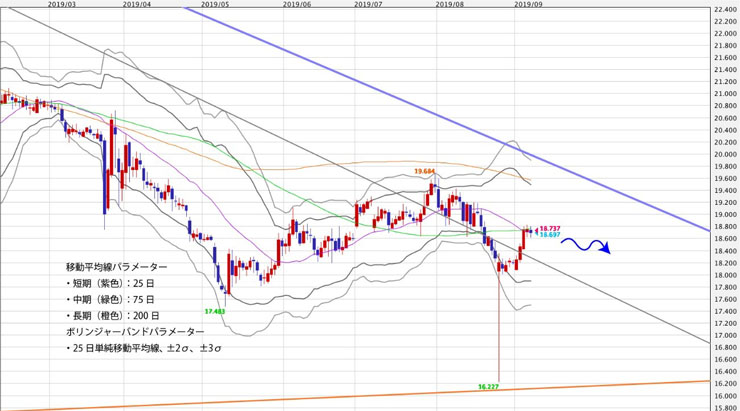The image size is (740, 411).
Task: Select the 2019/05 date label
Action: (x=215, y=4)
